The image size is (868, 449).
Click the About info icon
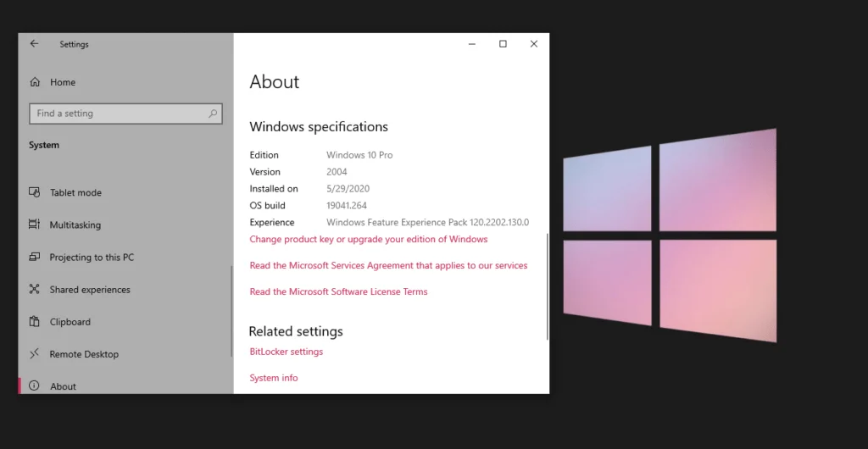click(34, 386)
